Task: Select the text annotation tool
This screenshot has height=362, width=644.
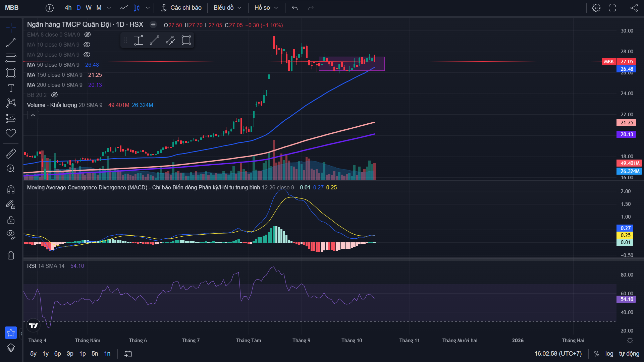Action: (11, 88)
